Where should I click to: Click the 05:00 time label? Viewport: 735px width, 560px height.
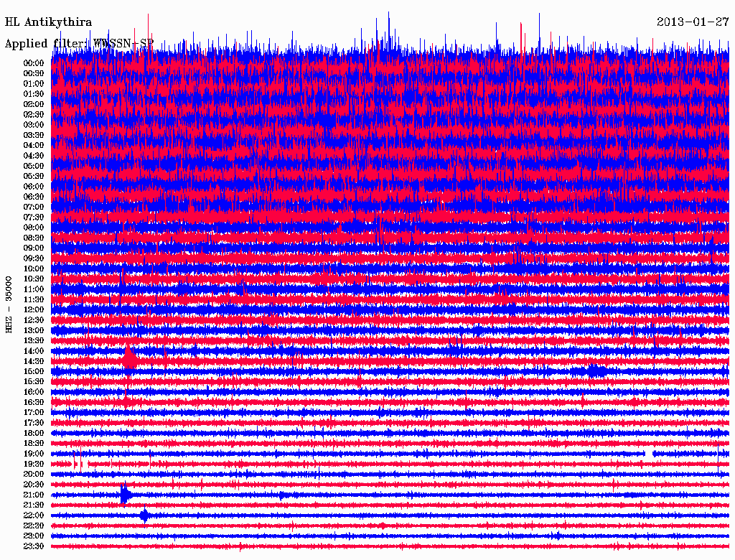tap(34, 166)
